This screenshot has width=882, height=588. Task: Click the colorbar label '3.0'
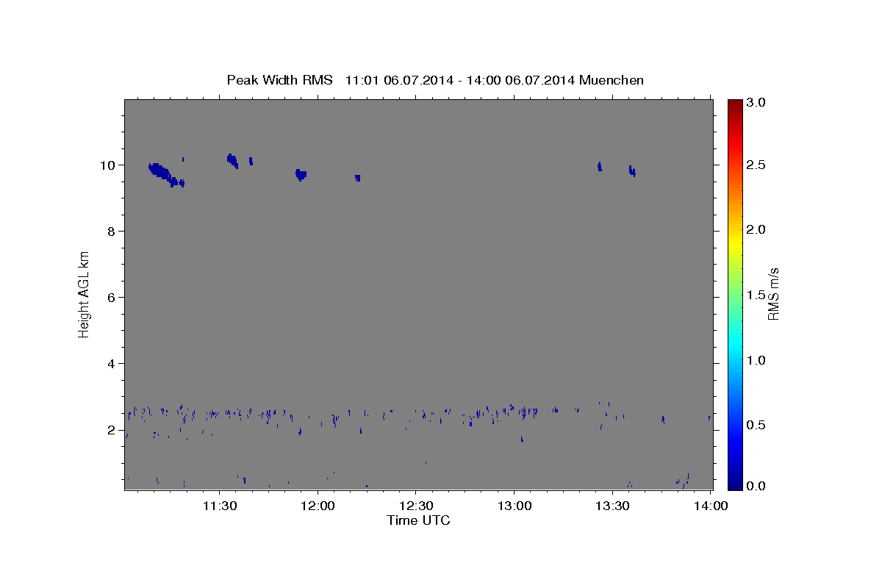pos(756,103)
